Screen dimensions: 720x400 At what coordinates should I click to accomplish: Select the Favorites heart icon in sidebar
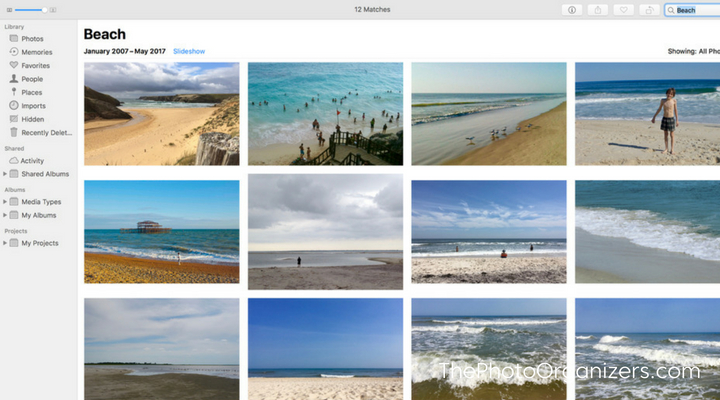14,65
